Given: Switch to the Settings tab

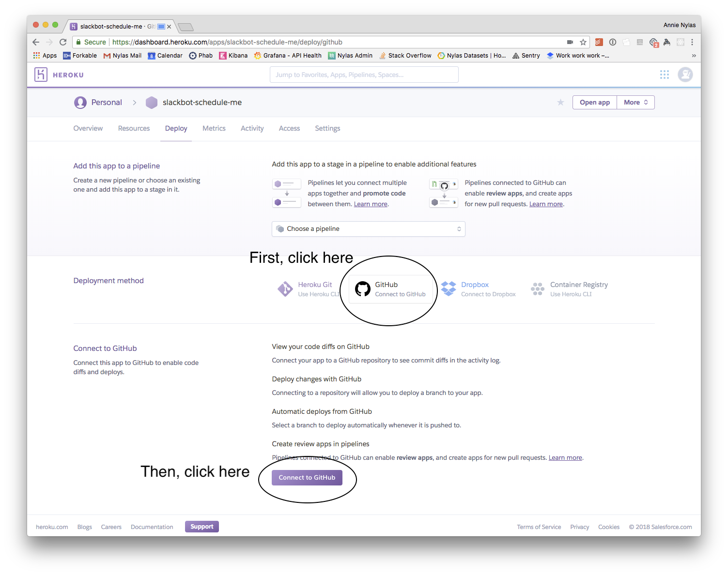Looking at the screenshot, I should pyautogui.click(x=327, y=128).
